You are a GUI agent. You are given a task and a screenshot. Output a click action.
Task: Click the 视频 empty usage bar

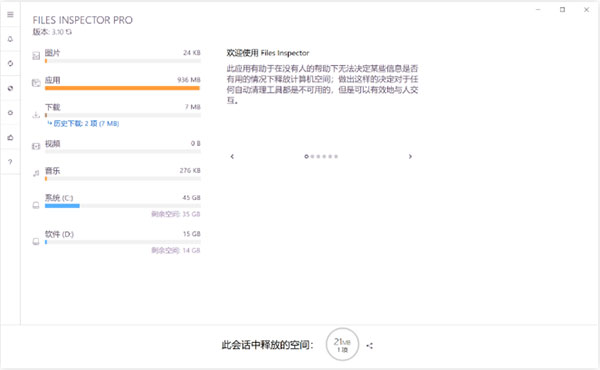(122, 152)
